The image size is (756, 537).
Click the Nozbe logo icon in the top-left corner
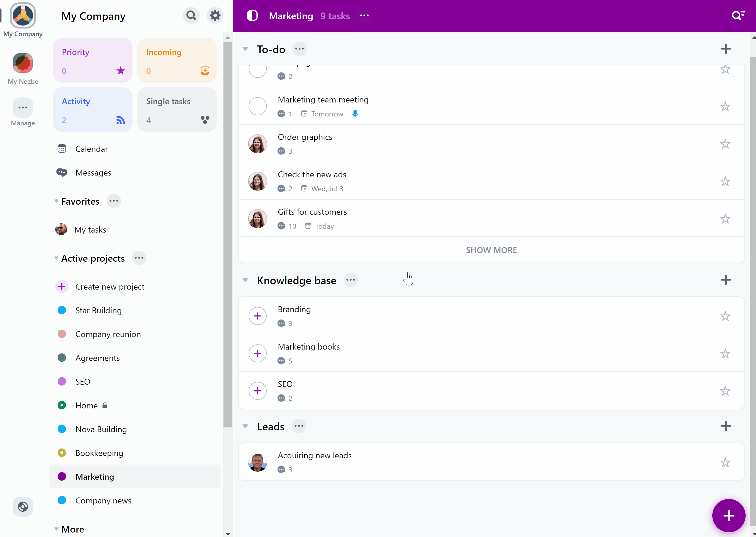pyautogui.click(x=23, y=15)
